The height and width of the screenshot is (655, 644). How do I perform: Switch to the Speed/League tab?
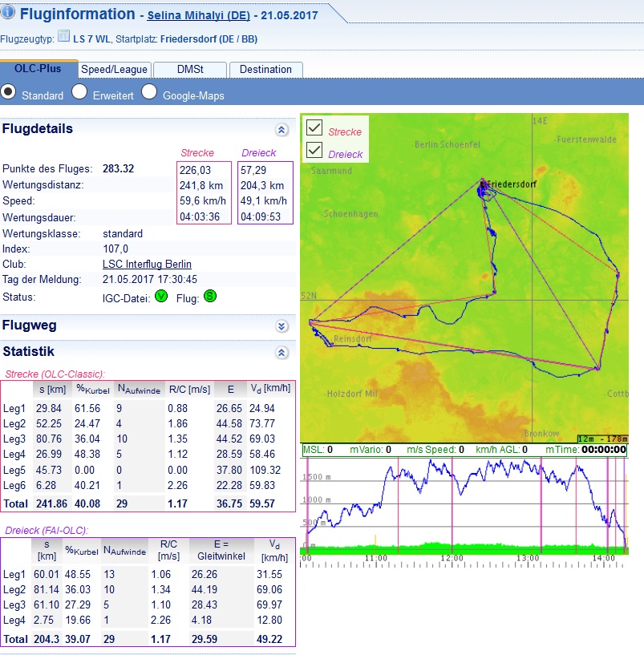[113, 70]
